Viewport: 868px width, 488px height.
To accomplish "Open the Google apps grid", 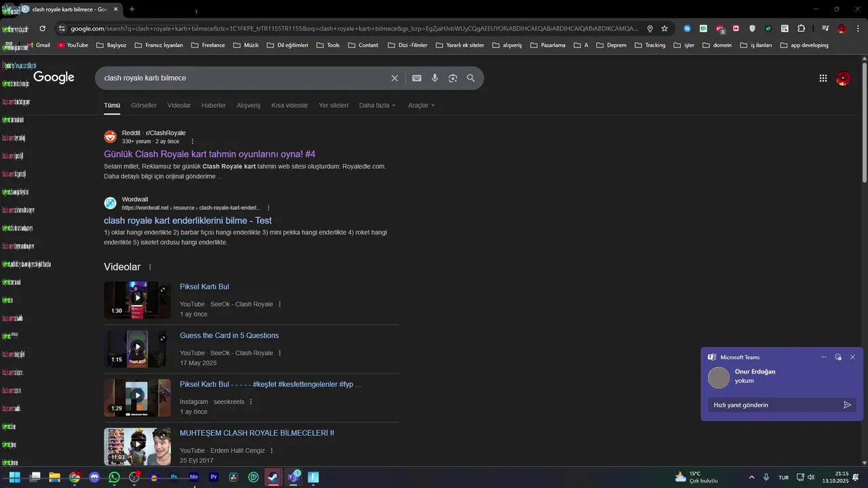I will [x=823, y=78].
